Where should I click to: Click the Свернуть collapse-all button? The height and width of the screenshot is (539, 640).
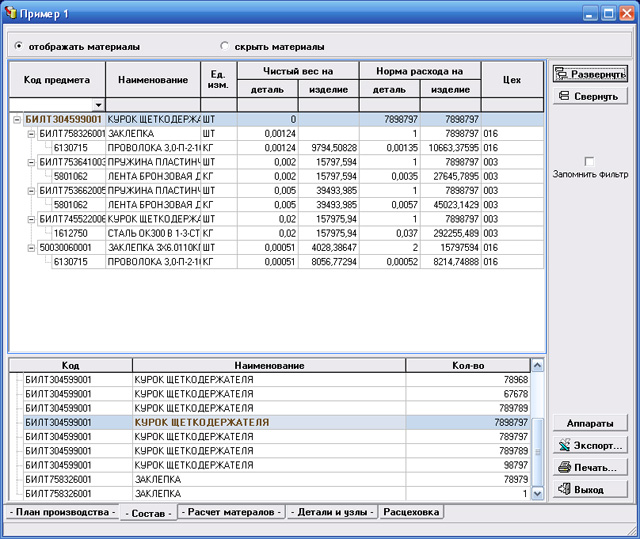point(590,96)
